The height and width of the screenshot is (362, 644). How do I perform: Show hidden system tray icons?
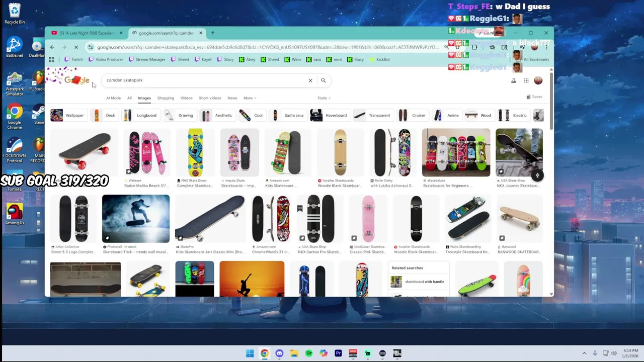(584, 353)
